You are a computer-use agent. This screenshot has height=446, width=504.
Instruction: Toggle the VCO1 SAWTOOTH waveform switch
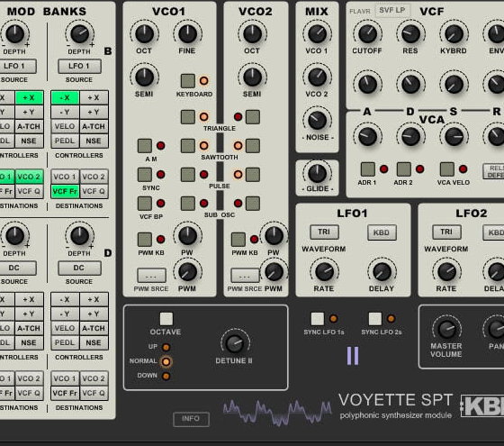[188, 146]
